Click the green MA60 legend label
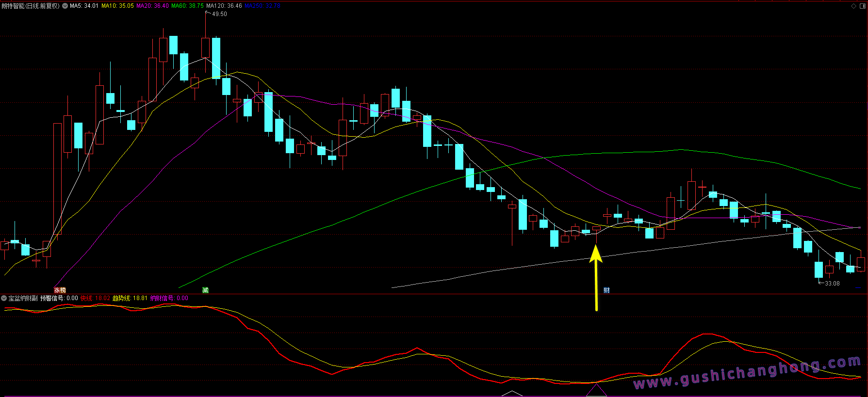The height and width of the screenshot is (397, 868). click(x=187, y=6)
